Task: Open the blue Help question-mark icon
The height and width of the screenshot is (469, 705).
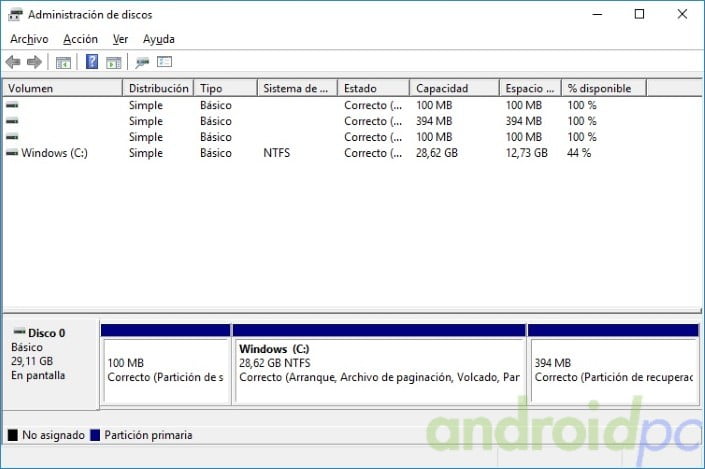Action: [x=92, y=62]
